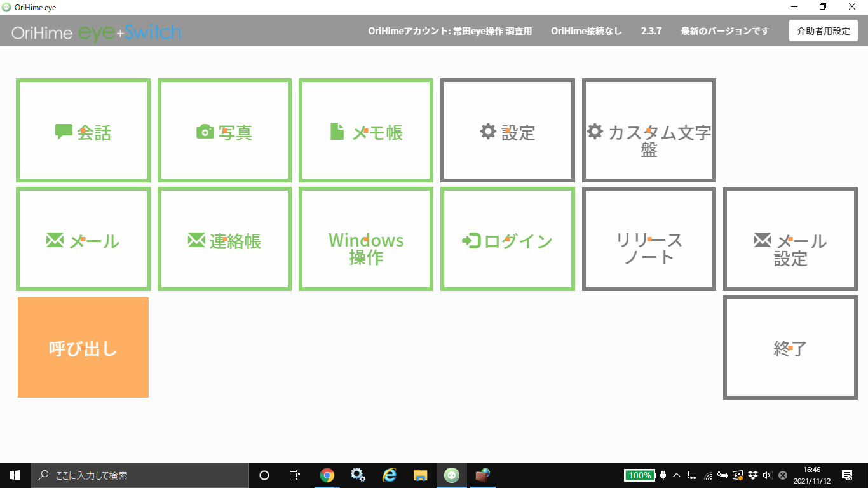Open the メール設定 mail settings tile
868x488 pixels.
coord(790,240)
